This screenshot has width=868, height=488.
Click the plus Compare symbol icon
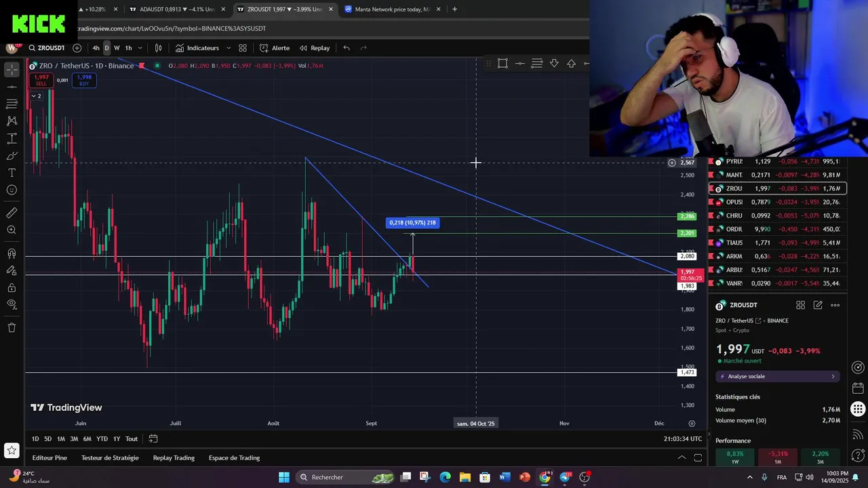pos(77,48)
